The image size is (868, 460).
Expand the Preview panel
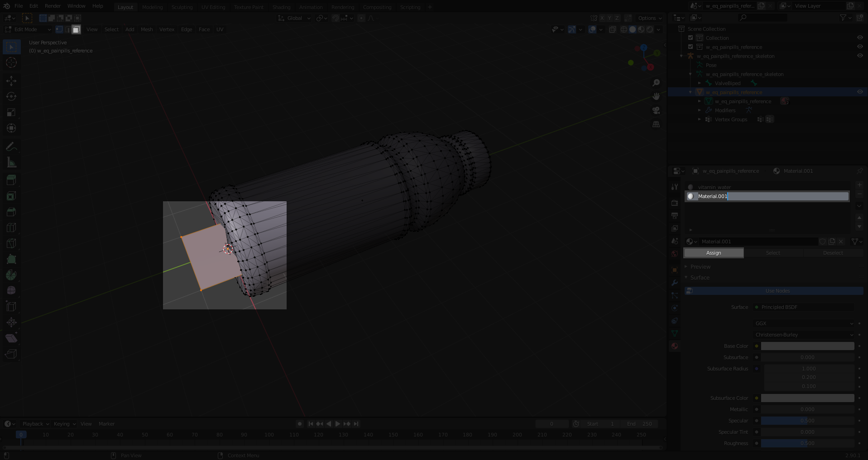700,266
